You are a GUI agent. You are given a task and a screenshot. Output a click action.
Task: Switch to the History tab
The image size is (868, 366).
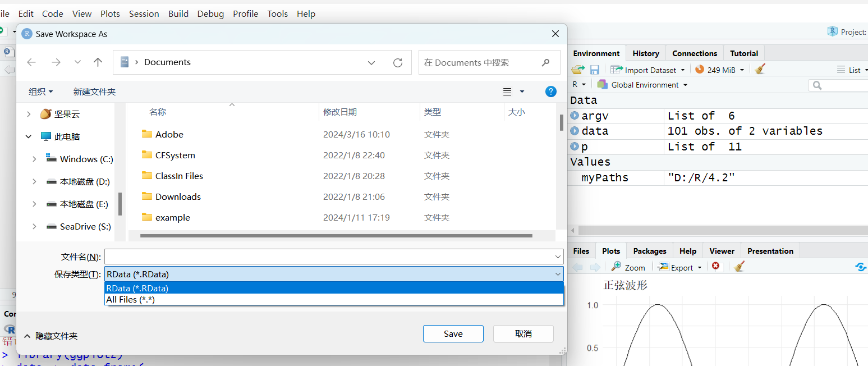(645, 53)
